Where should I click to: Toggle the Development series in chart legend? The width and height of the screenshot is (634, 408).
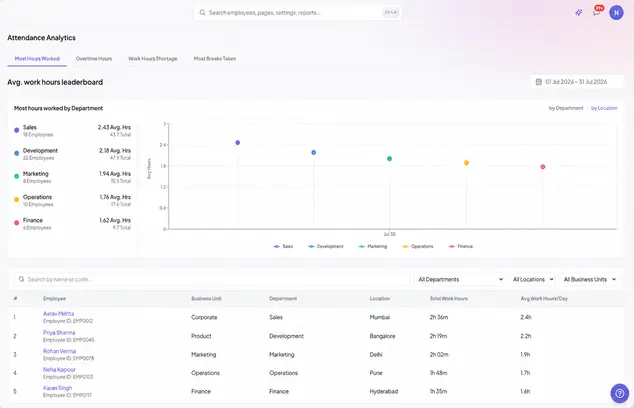325,246
